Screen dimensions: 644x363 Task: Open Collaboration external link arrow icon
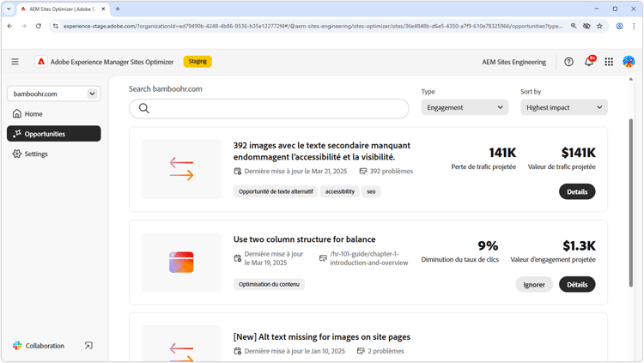(88, 345)
